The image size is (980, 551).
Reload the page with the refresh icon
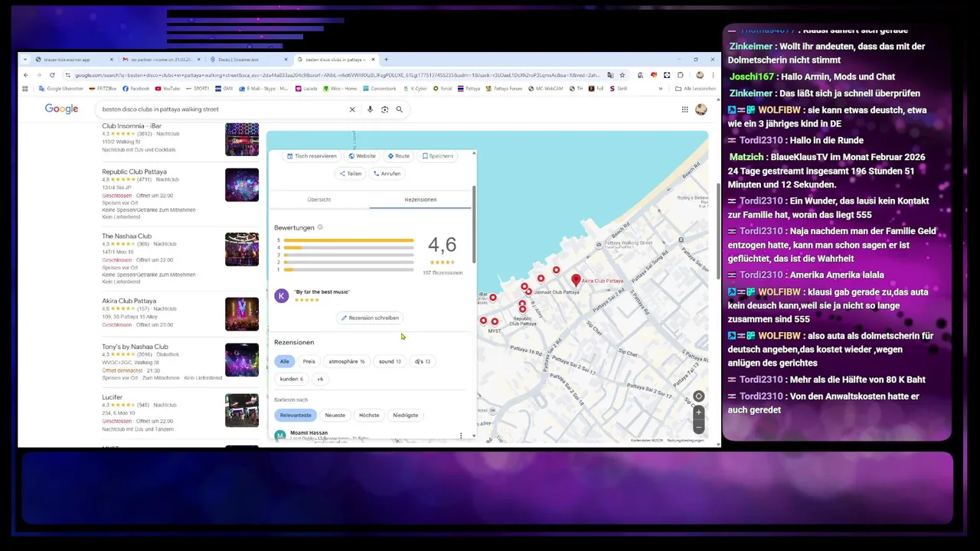(x=52, y=75)
